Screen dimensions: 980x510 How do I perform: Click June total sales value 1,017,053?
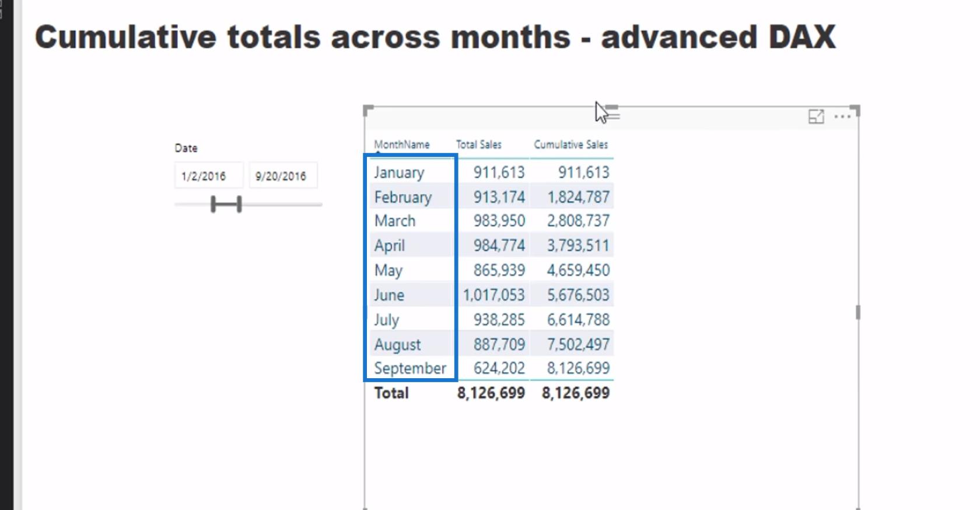[x=494, y=295]
